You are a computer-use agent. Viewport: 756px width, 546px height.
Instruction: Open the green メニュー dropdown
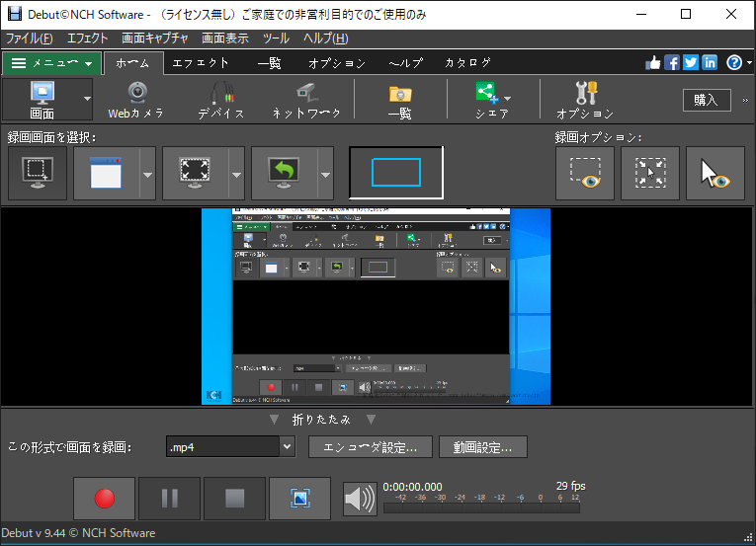[51, 63]
